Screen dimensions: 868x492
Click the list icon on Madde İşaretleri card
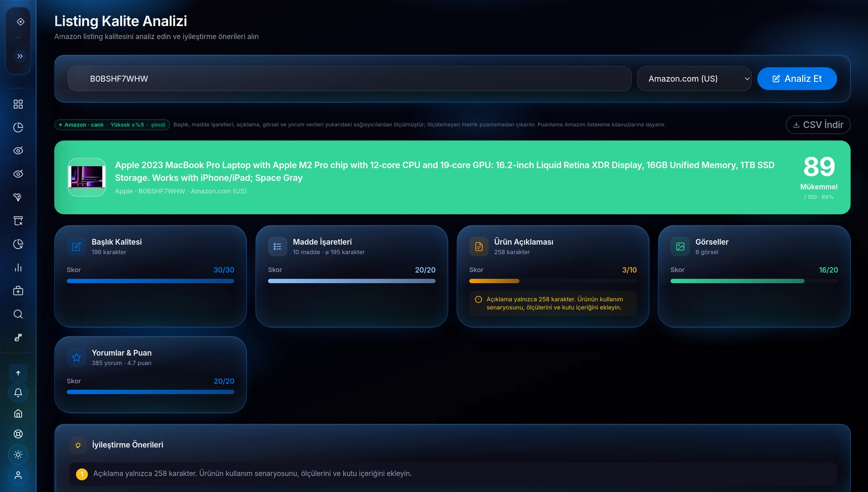[278, 247]
